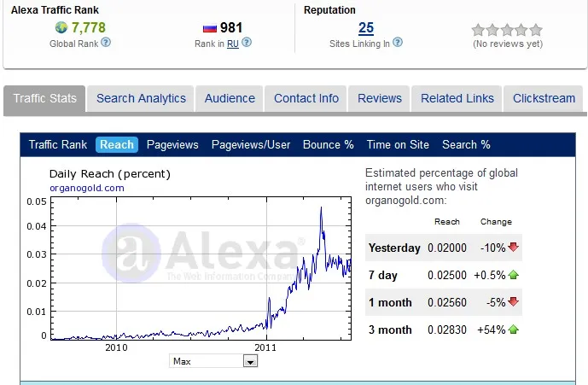Image resolution: width=588 pixels, height=385 pixels.
Task: Click the 7 day reach value 0.02500
Action: coord(447,275)
